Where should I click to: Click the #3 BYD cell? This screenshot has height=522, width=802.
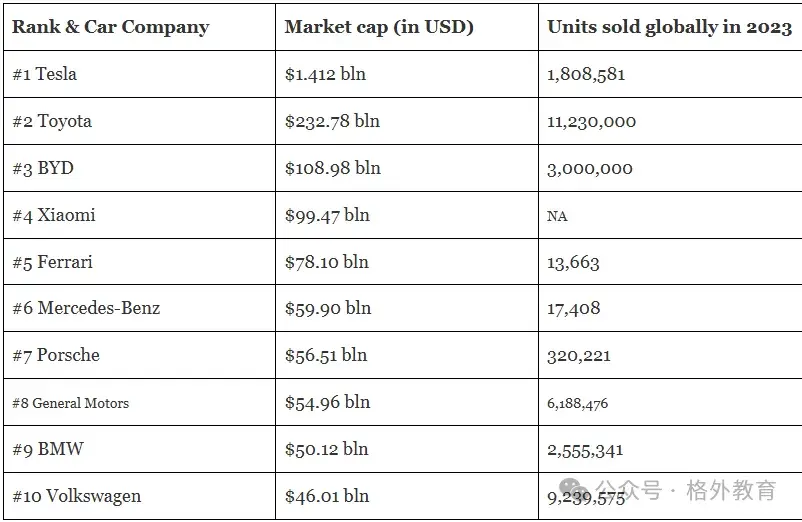point(43,168)
